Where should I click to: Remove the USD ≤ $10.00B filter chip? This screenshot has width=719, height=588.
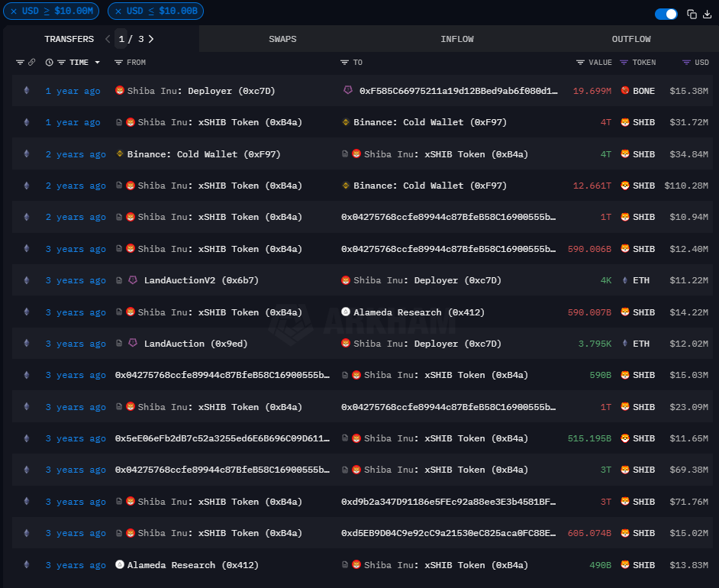pyautogui.click(x=118, y=11)
